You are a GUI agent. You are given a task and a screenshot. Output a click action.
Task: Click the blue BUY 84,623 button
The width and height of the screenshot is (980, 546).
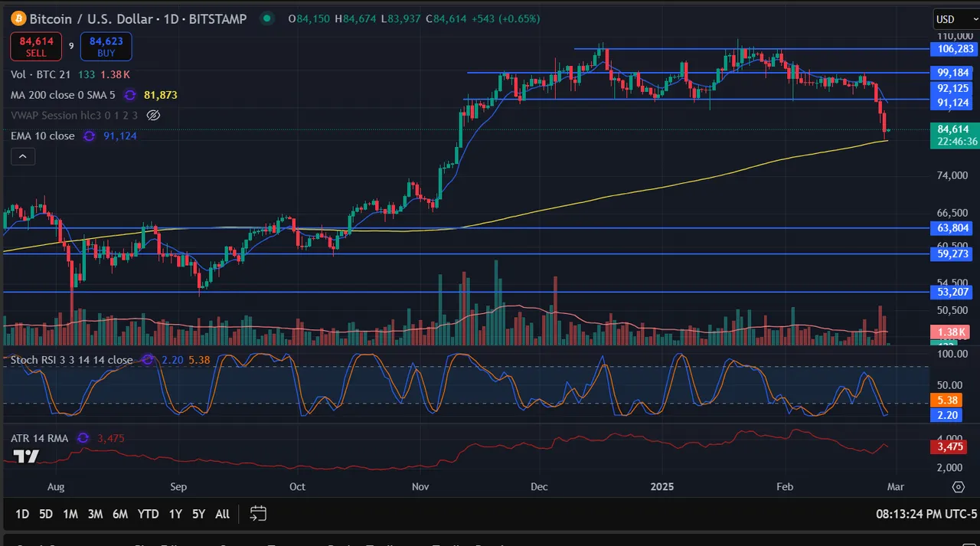(x=106, y=47)
